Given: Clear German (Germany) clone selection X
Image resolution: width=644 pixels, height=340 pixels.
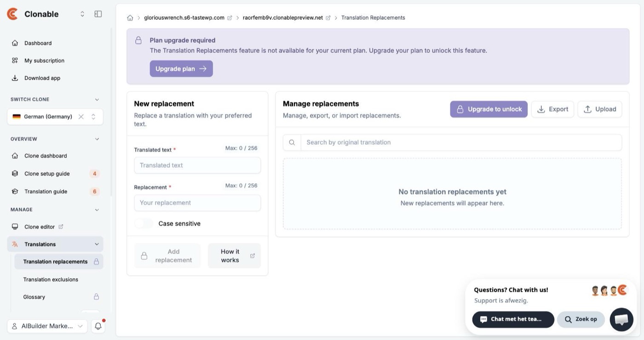Looking at the screenshot, I should tap(81, 117).
